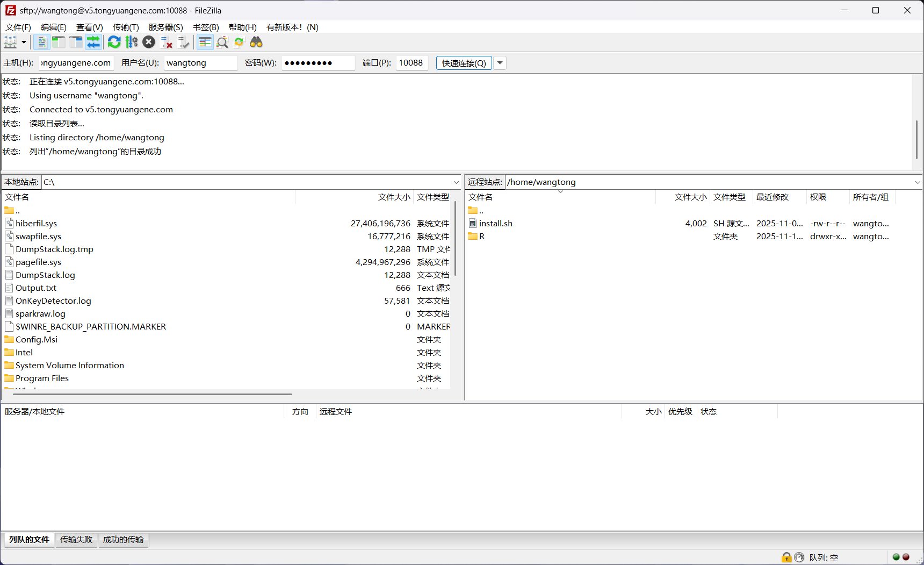Sort local files by 文件名 column

pyautogui.click(x=149, y=197)
